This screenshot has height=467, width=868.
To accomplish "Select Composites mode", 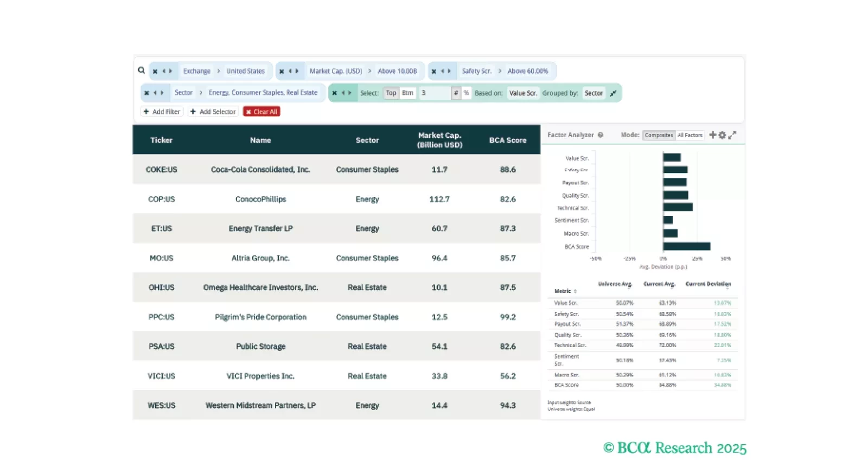I will coord(659,135).
